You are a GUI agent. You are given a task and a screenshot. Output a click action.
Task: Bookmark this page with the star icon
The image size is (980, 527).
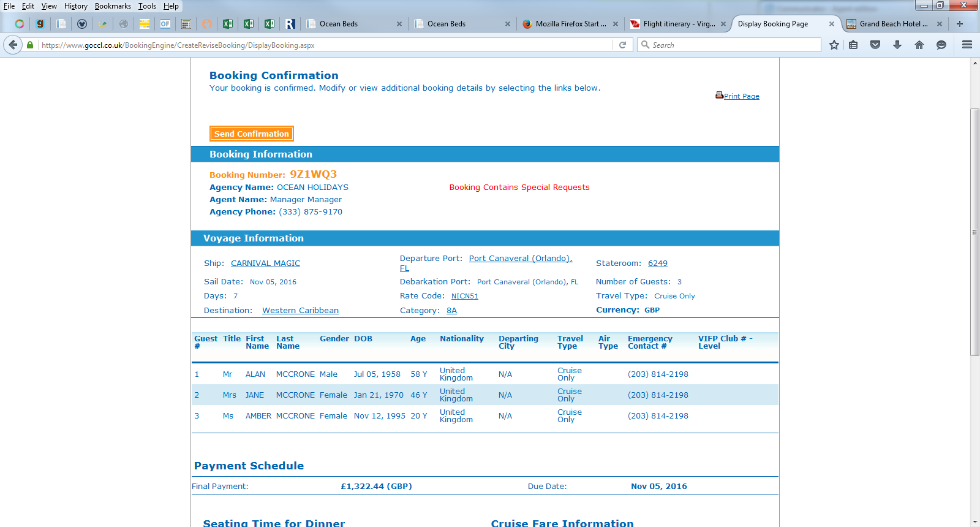[834, 45]
